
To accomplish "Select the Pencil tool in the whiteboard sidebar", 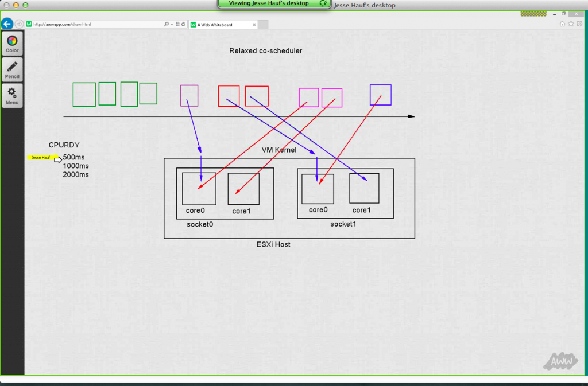I will click(x=11, y=69).
